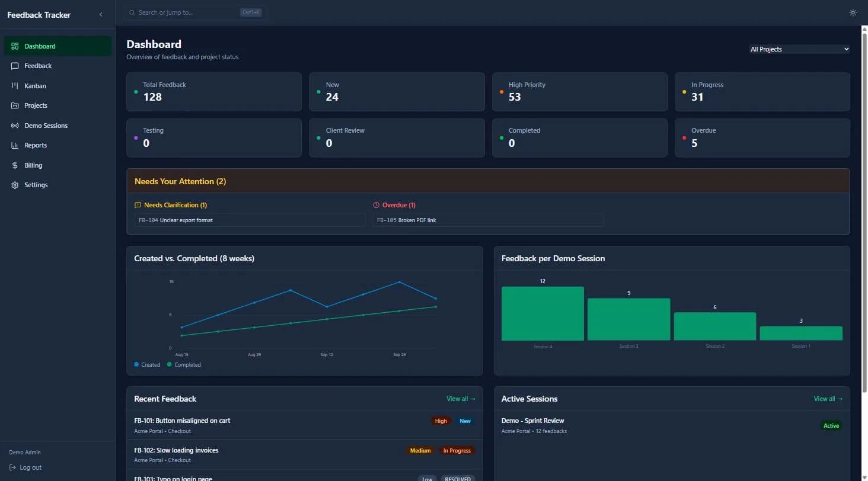This screenshot has width=868, height=481.
Task: Select the New 24 stat card
Action: point(397,92)
